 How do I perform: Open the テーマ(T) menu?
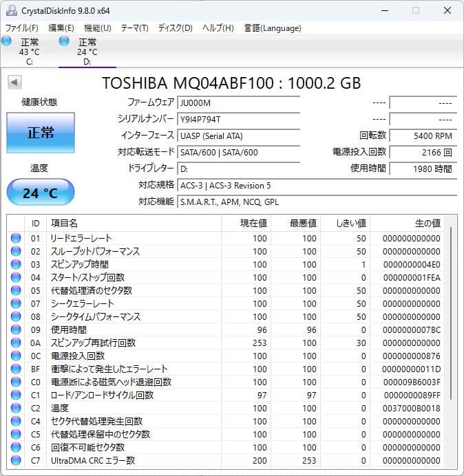pos(135,28)
